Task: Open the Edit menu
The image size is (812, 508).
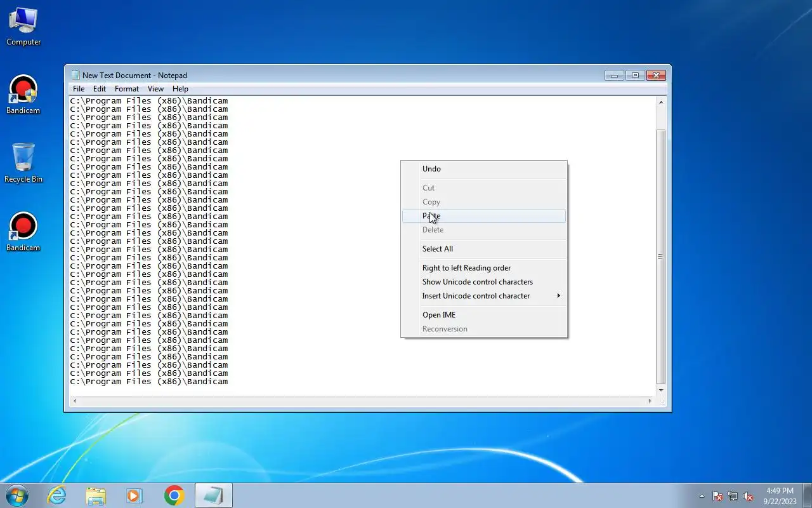Action: tap(100, 89)
